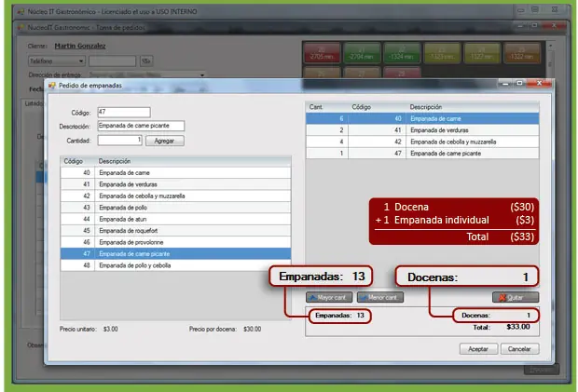Image resolution: width=578 pixels, height=392 pixels.
Task: Click the green order tile showing -1324 min
Action: click(x=402, y=53)
